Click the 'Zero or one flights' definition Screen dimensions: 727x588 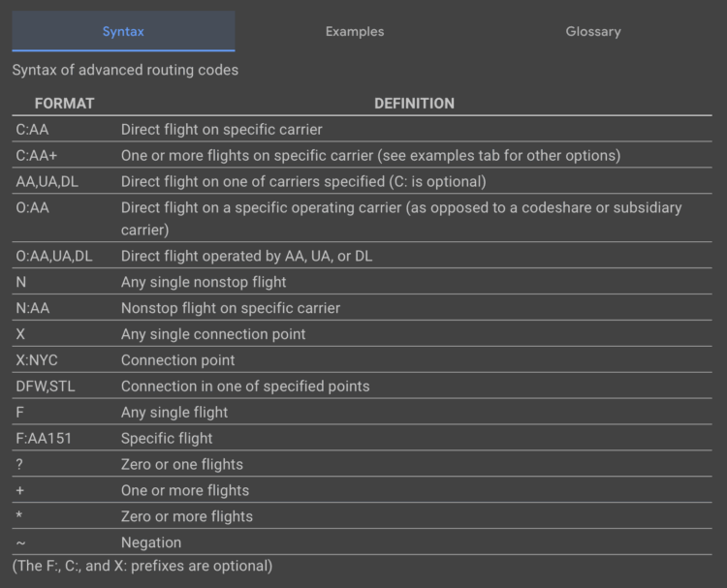pos(181,464)
